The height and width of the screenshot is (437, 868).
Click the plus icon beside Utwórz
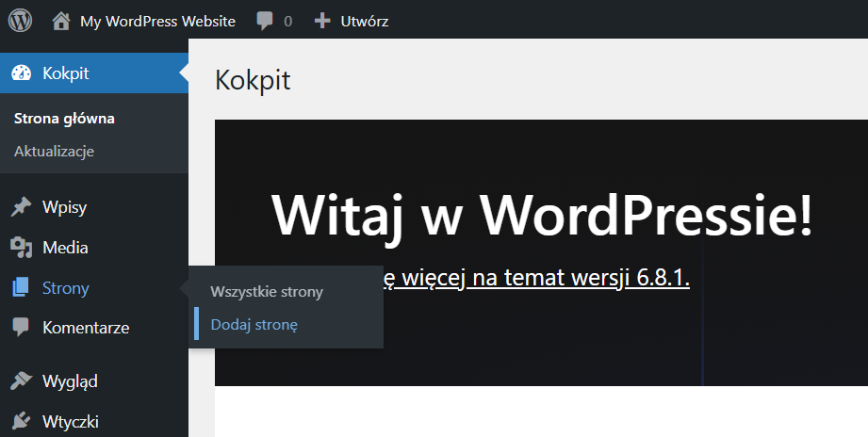[322, 21]
